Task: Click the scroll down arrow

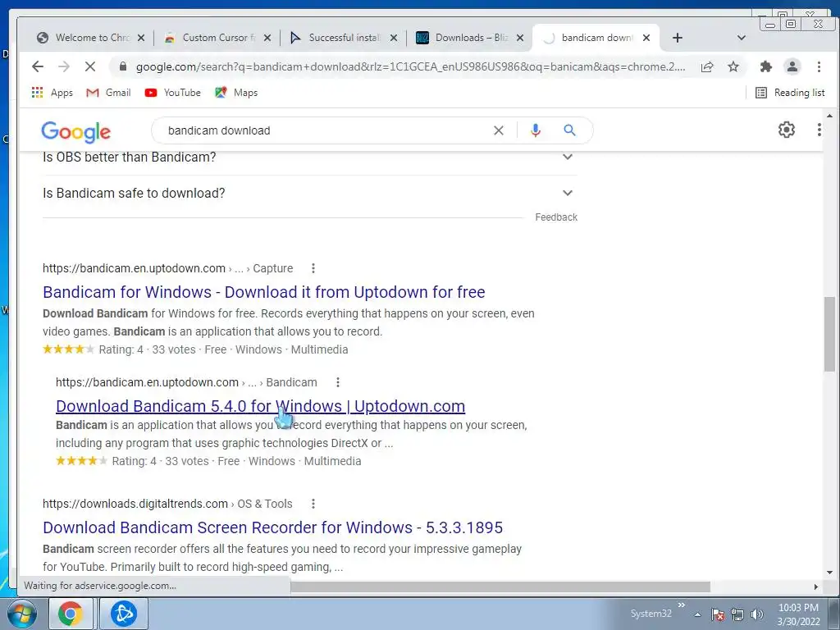Action: [x=829, y=573]
